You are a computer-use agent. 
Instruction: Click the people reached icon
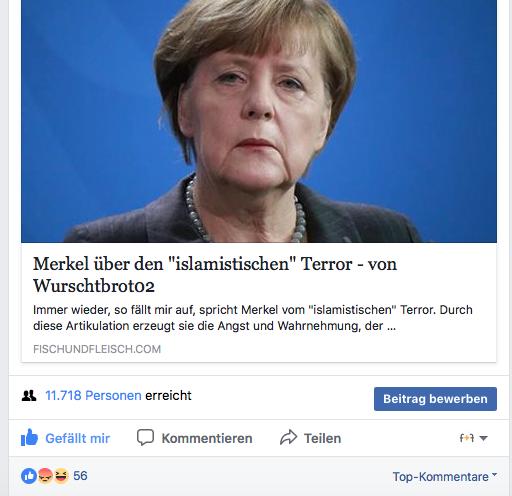tap(29, 396)
